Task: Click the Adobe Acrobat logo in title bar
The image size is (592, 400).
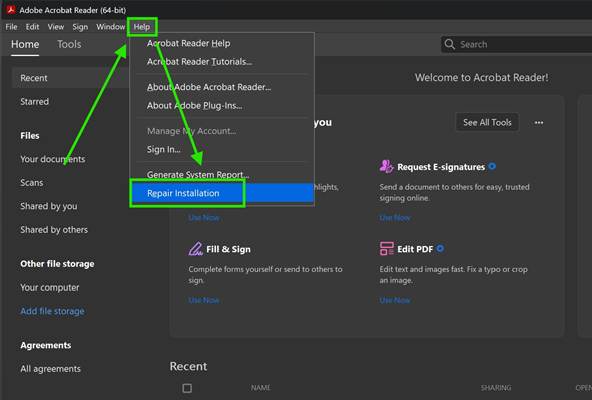Action: pyautogui.click(x=11, y=9)
